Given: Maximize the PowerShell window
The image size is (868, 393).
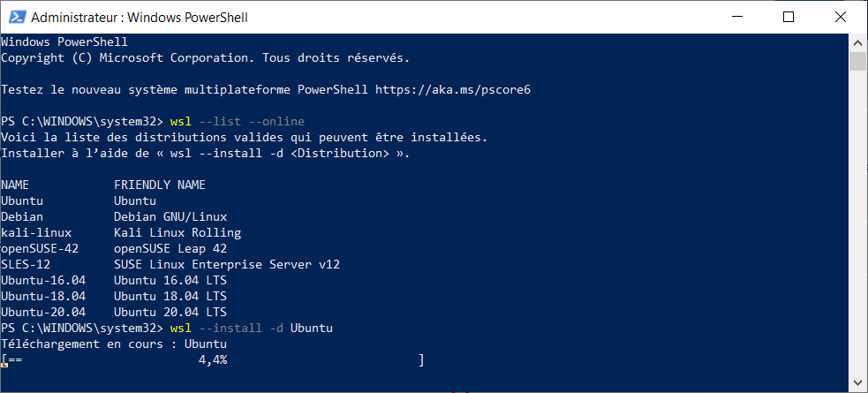Looking at the screenshot, I should point(789,17).
